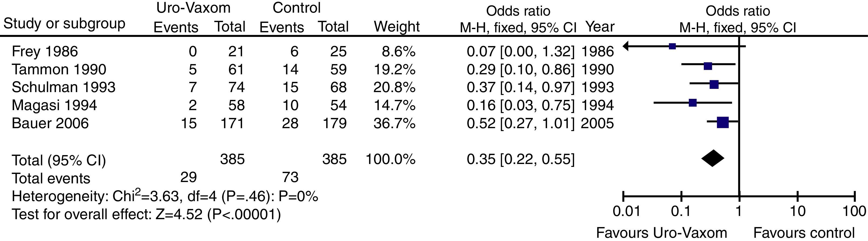Click the Weight column header
Screen dimensions: 868x241
[x=397, y=27]
